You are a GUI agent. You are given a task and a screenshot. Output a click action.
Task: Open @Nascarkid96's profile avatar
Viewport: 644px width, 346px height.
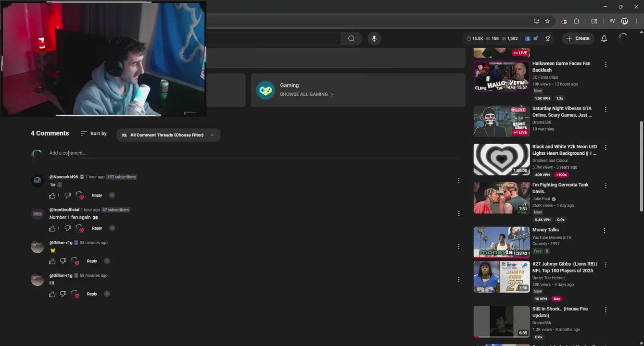pos(38,181)
